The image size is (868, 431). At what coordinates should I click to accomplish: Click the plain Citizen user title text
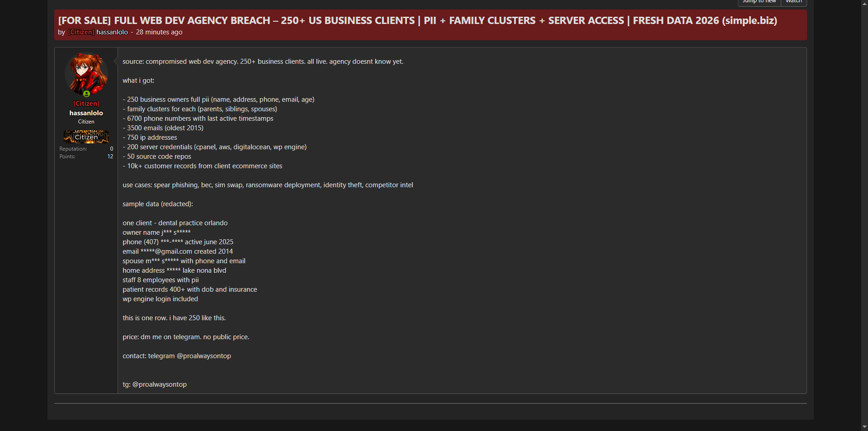(86, 122)
